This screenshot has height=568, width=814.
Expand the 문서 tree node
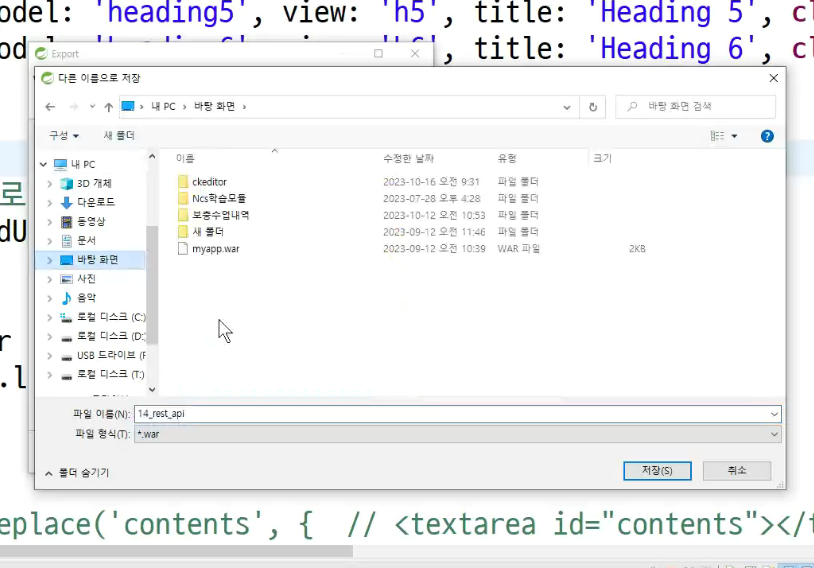pos(50,241)
